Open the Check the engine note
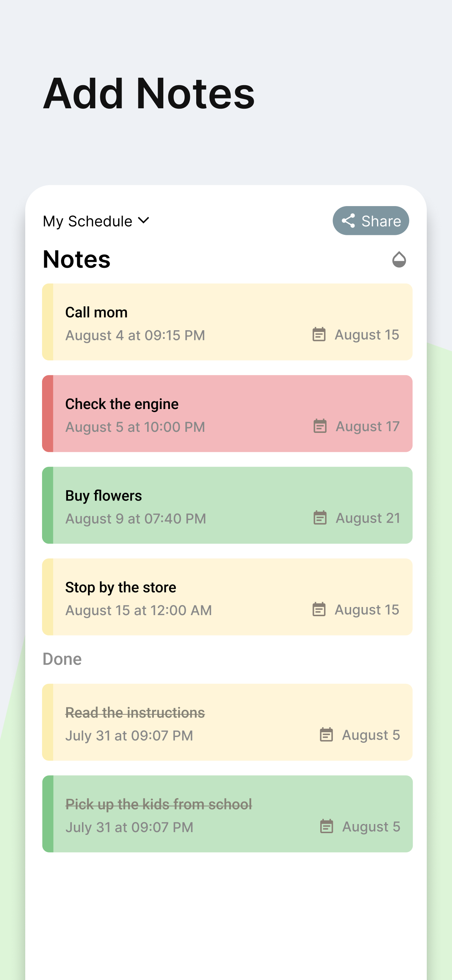 click(x=227, y=414)
